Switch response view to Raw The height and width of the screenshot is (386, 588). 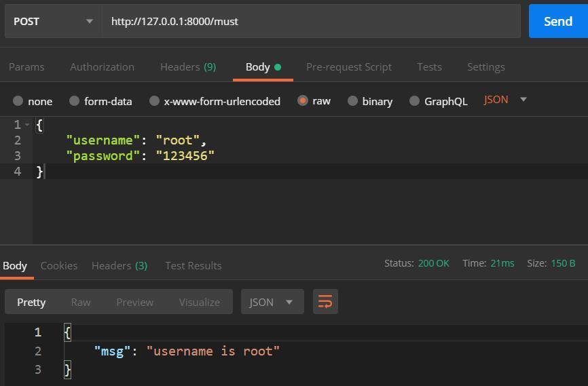tap(81, 302)
